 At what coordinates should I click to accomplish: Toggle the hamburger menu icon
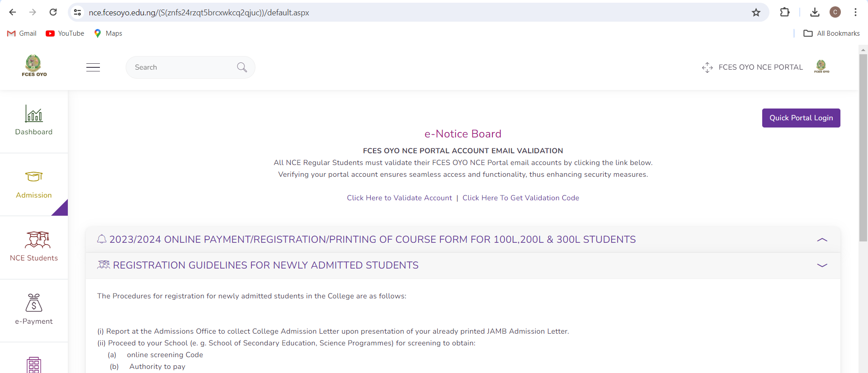coord(93,67)
